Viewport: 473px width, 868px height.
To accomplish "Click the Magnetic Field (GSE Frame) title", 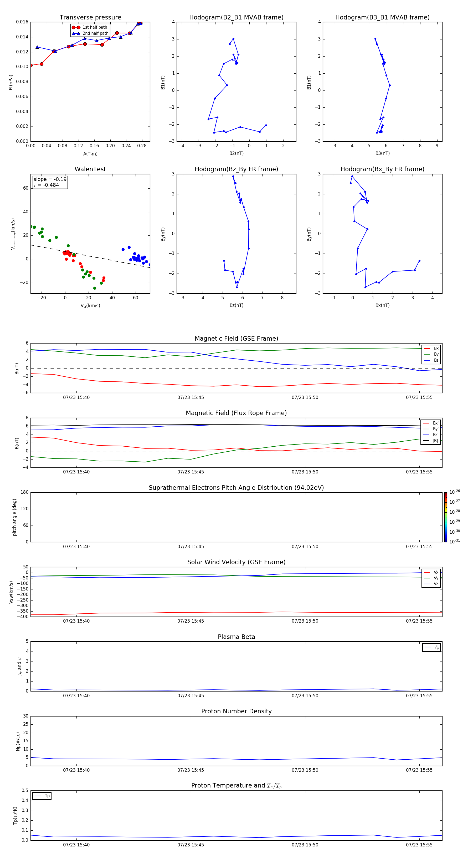I will coord(236,339).
